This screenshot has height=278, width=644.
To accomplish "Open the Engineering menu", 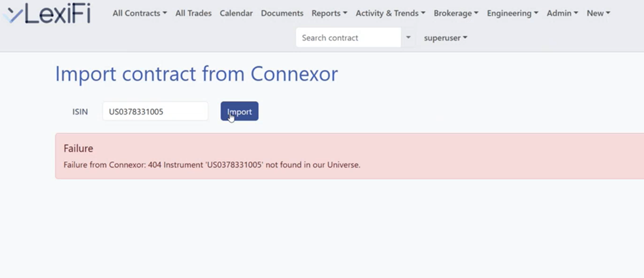I will (513, 13).
